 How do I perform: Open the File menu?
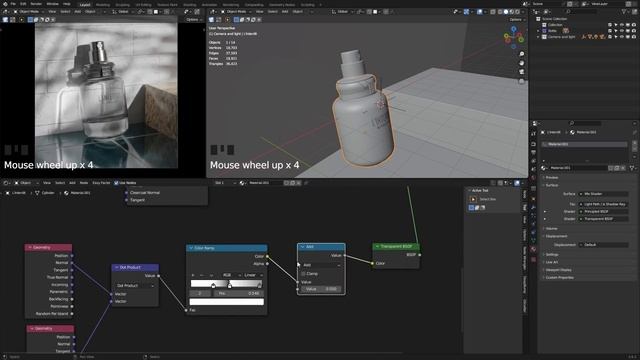tap(13, 4)
